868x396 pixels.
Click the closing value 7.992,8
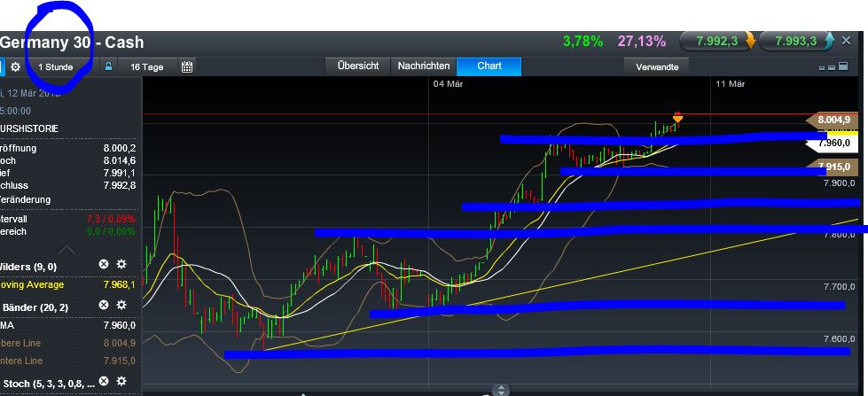coord(119,186)
